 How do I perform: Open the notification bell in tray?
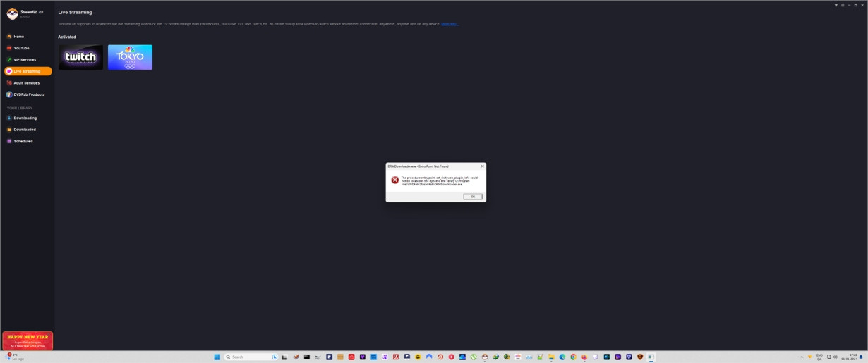tap(861, 357)
